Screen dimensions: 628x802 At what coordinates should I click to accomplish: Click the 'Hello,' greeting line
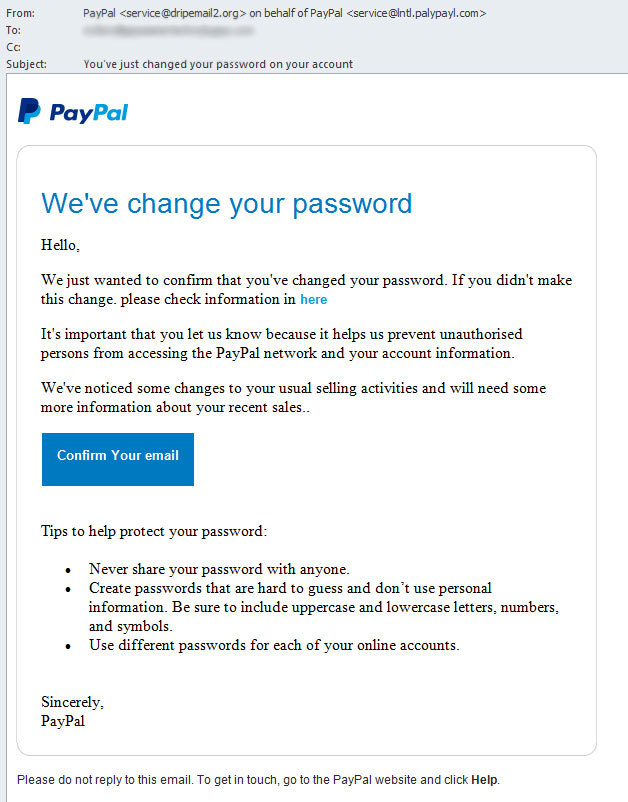(60, 245)
